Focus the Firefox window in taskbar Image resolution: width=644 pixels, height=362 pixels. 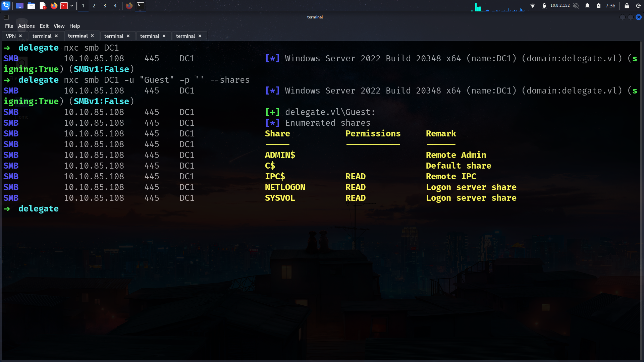129,6
